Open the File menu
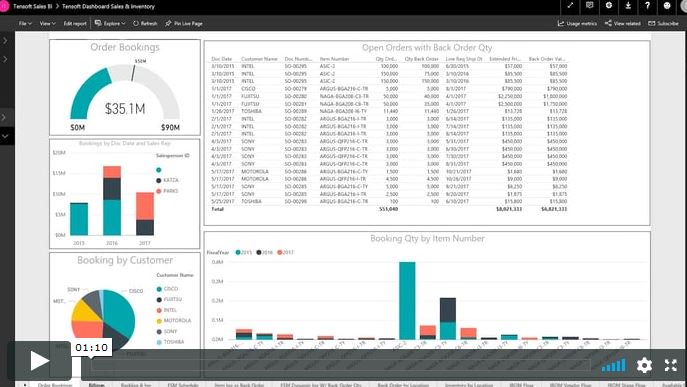 (25, 23)
